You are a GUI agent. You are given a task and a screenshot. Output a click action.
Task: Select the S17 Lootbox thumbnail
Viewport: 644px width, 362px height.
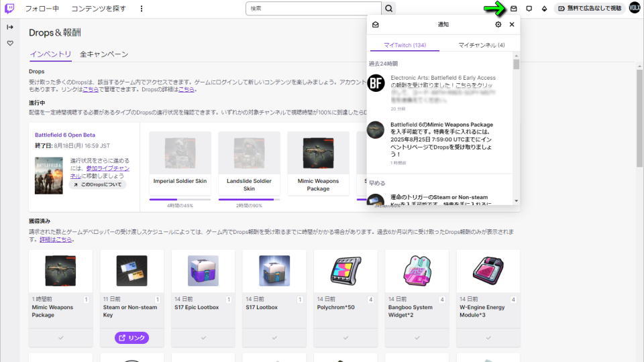pos(274,271)
